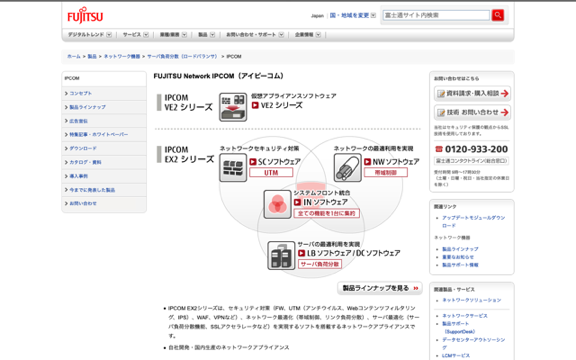Open カタログ・資料 in the left sidebar
Screen dimensions: 576x360
(x=85, y=162)
